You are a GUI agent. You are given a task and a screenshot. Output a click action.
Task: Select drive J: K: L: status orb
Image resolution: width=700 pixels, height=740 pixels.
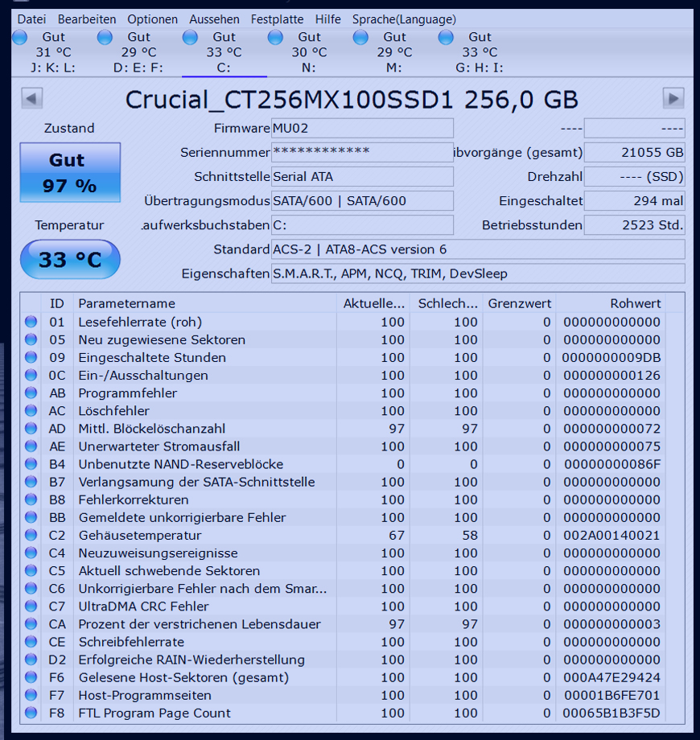20,37
